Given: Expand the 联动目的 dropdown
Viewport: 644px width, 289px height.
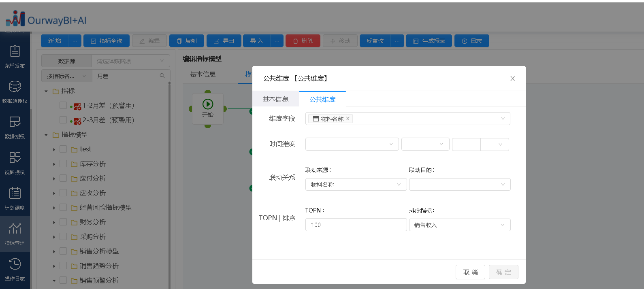Looking at the screenshot, I should (459, 185).
